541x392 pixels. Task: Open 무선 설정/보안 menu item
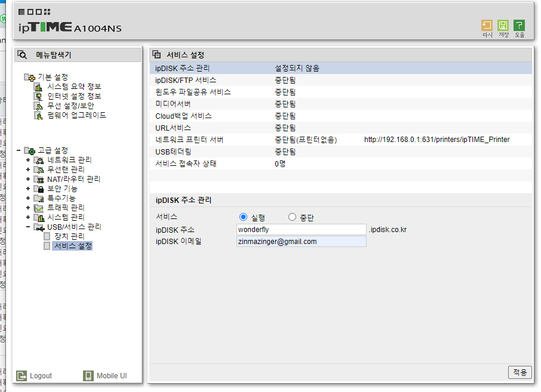coord(70,106)
